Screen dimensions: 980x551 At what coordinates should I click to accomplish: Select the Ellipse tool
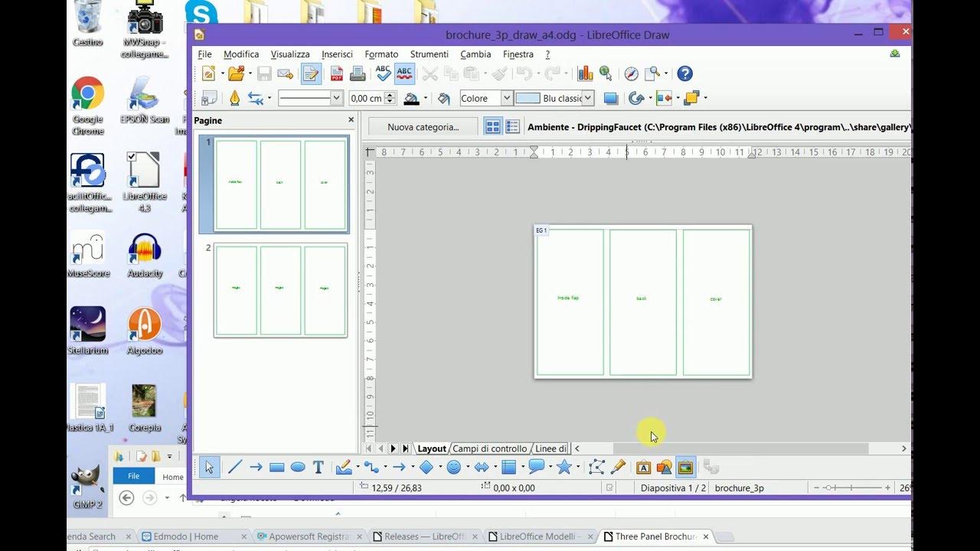[x=298, y=467]
